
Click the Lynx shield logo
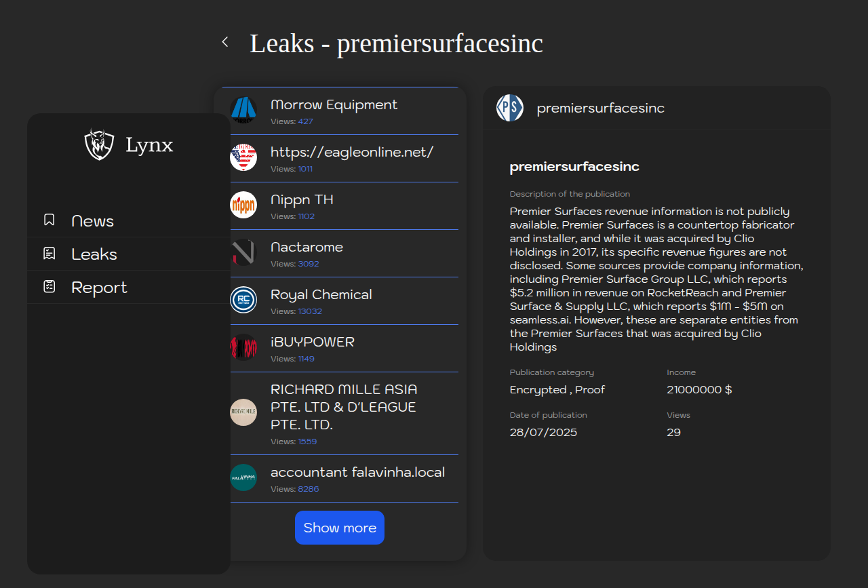click(99, 144)
